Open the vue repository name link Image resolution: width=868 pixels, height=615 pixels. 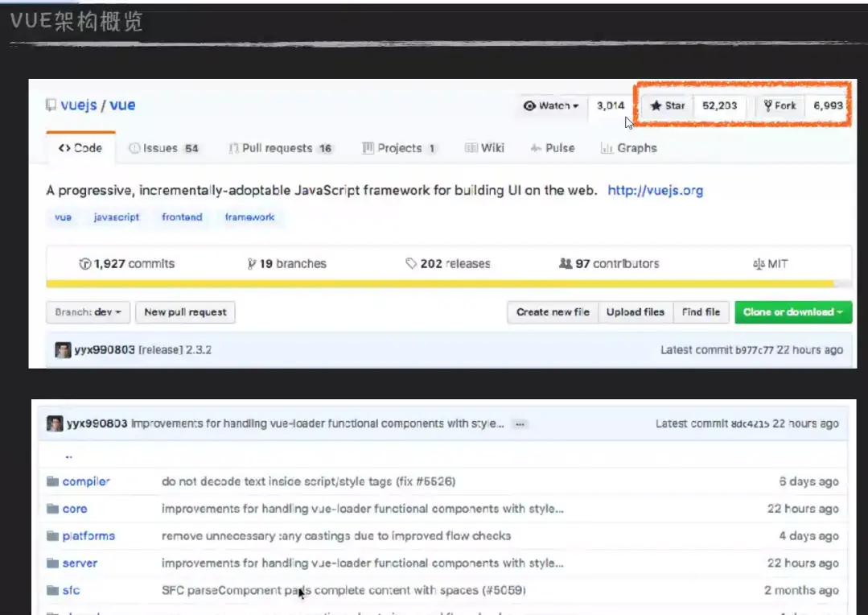(x=122, y=105)
